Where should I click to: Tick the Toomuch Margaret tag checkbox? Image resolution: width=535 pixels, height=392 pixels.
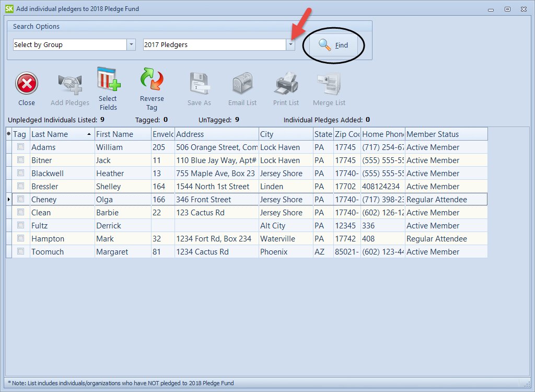(x=21, y=251)
